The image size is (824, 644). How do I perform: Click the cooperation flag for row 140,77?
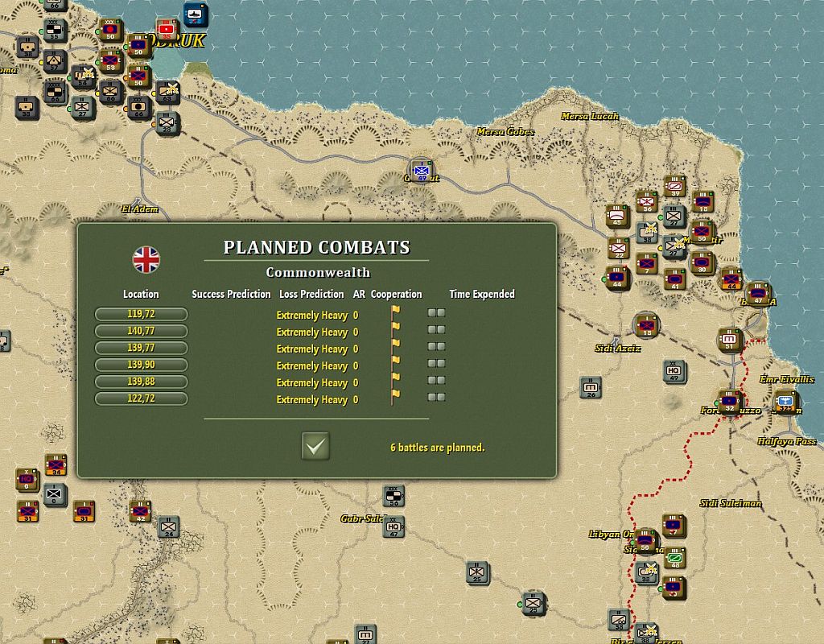(x=395, y=329)
